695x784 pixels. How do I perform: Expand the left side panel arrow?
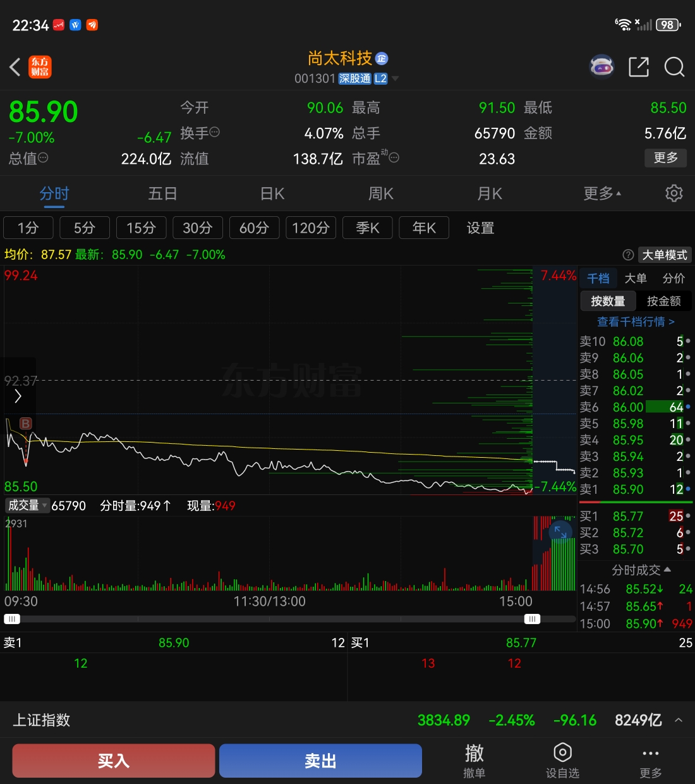18,396
